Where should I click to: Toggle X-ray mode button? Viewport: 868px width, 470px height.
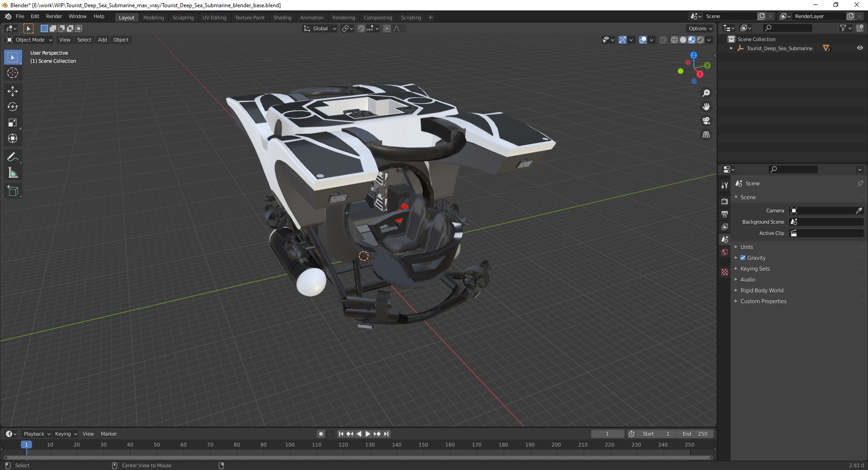click(x=663, y=40)
